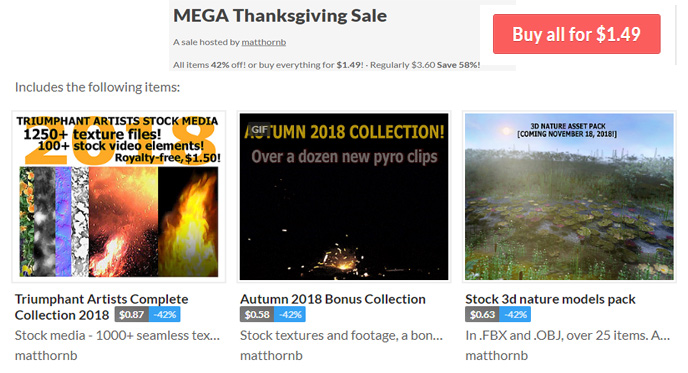Open Autumn 2018 Bonus Collection title link

click(x=333, y=299)
